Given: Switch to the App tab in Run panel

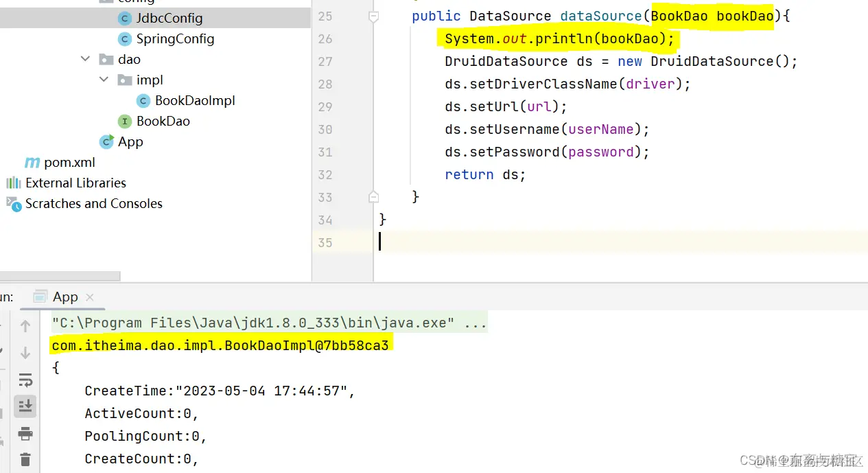Looking at the screenshot, I should click(65, 297).
